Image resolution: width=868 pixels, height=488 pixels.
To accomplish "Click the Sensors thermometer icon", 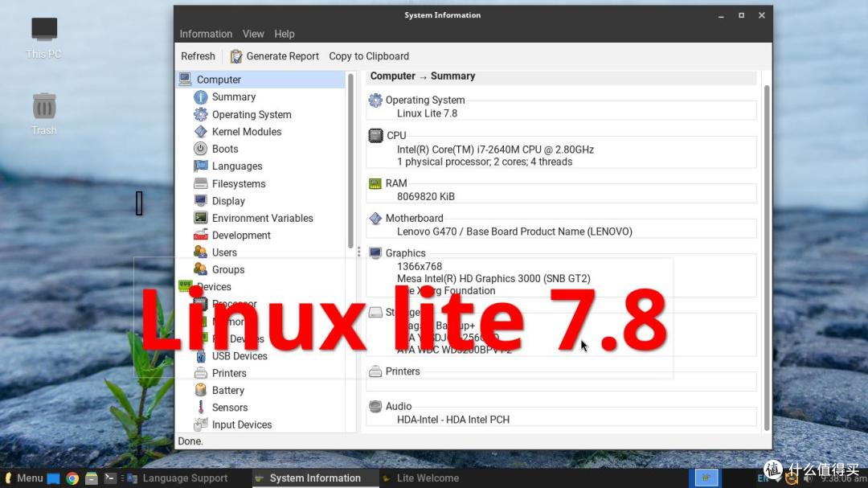I will (200, 407).
